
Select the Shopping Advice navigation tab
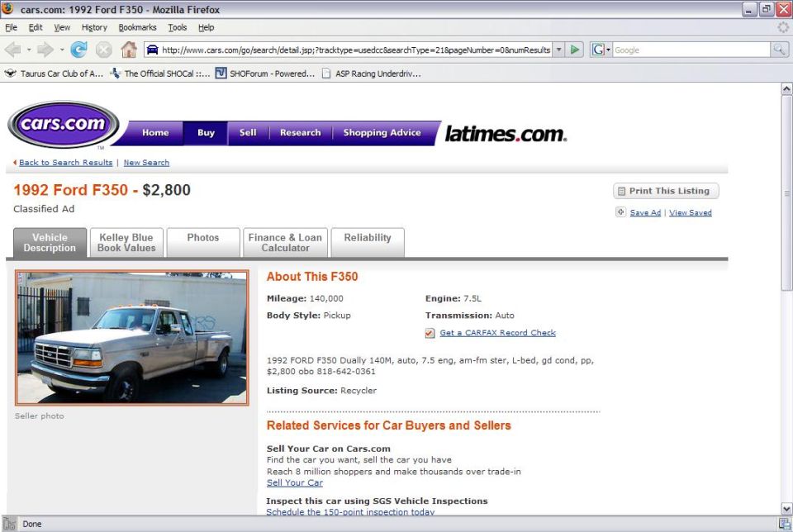[x=382, y=132]
